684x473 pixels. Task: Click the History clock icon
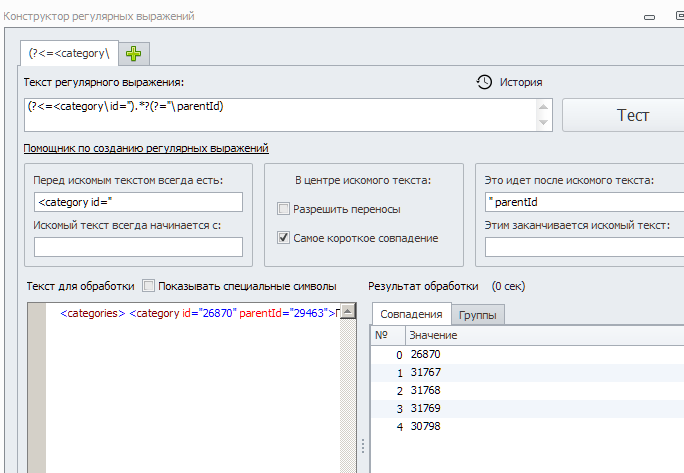coord(484,82)
